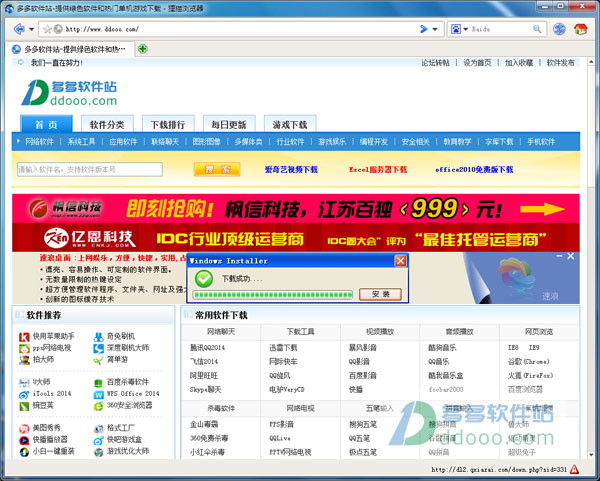
Task: Select 安全相关 category
Action: 416,142
